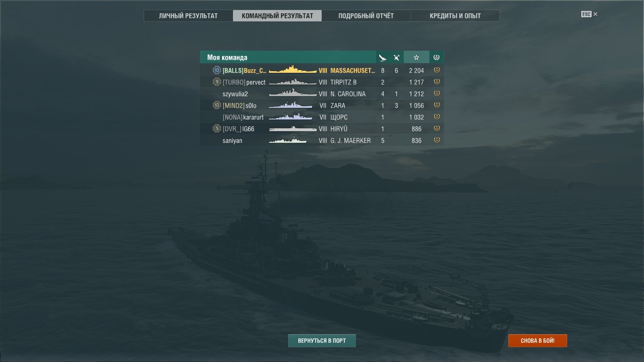Screen dimensions: 644x362
Task: Click medal icon in Tirpitz B row
Action: [x=436, y=82]
